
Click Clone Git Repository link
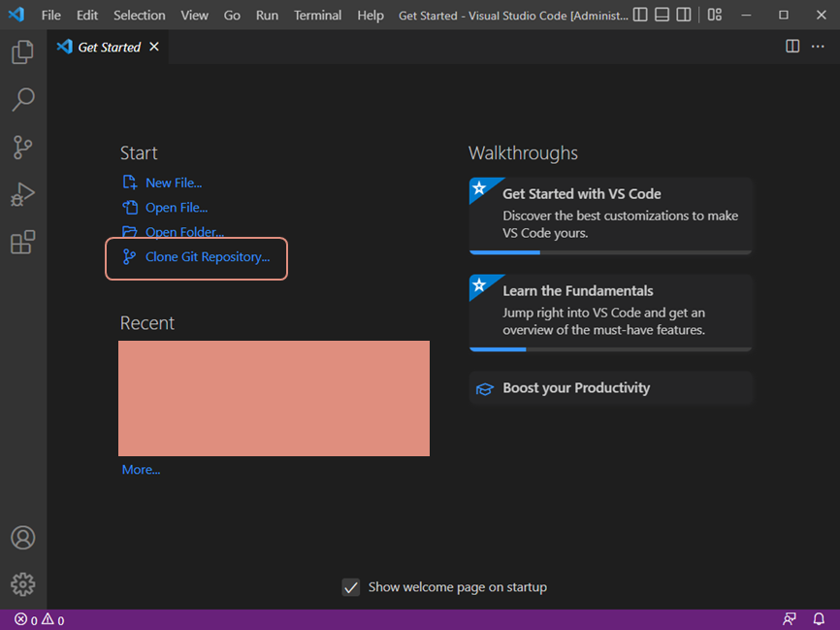(x=208, y=257)
